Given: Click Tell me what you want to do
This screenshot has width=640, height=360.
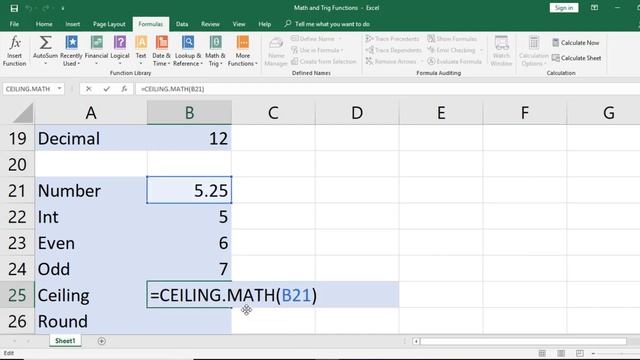Looking at the screenshot, I should pos(327,24).
